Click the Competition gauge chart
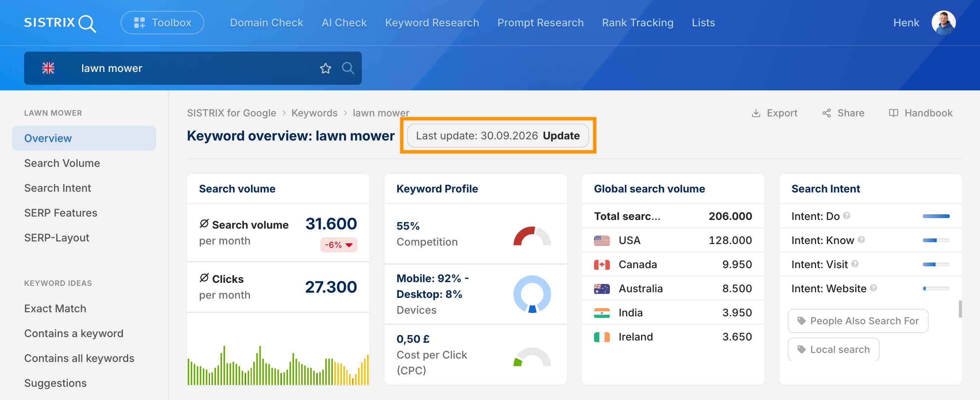This screenshot has width=980, height=400. tap(532, 236)
